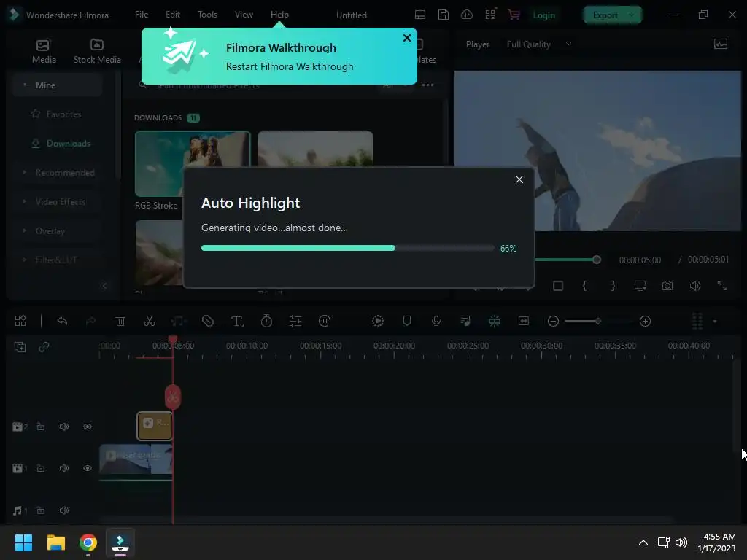This screenshot has height=560, width=747.
Task: Open the Windows Start menu
Action: point(23,542)
